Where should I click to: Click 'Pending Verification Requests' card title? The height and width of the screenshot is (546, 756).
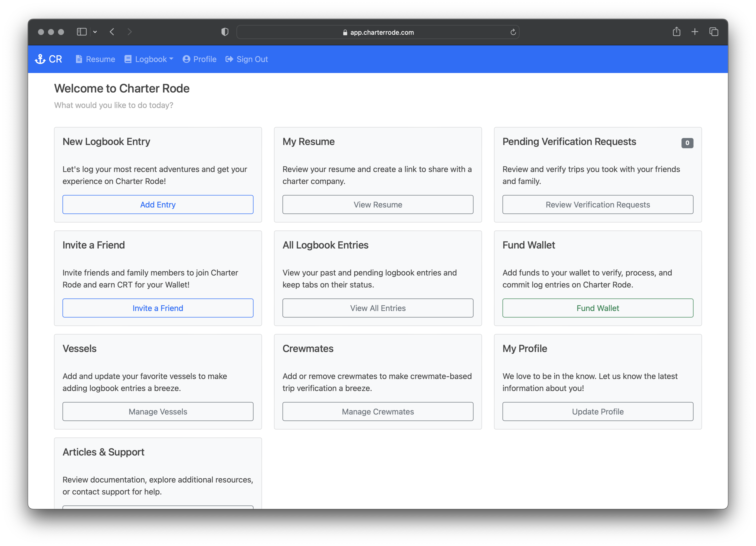pyautogui.click(x=569, y=141)
